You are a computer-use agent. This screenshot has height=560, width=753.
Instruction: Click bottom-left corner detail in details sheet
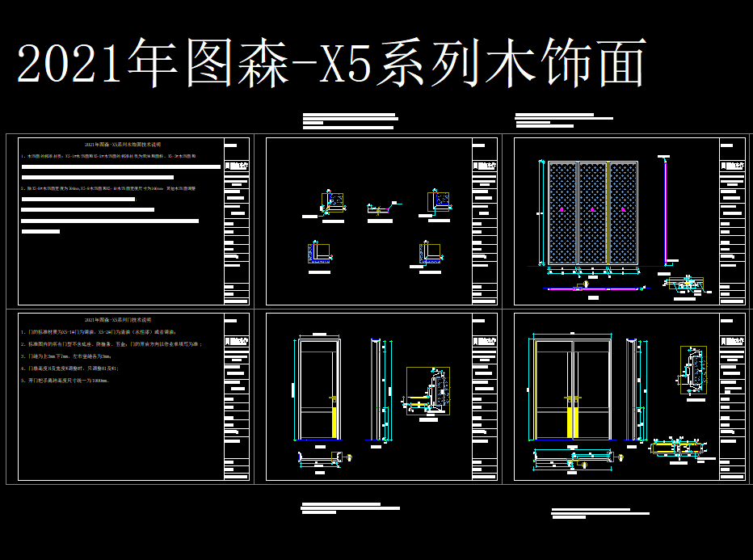point(319,253)
